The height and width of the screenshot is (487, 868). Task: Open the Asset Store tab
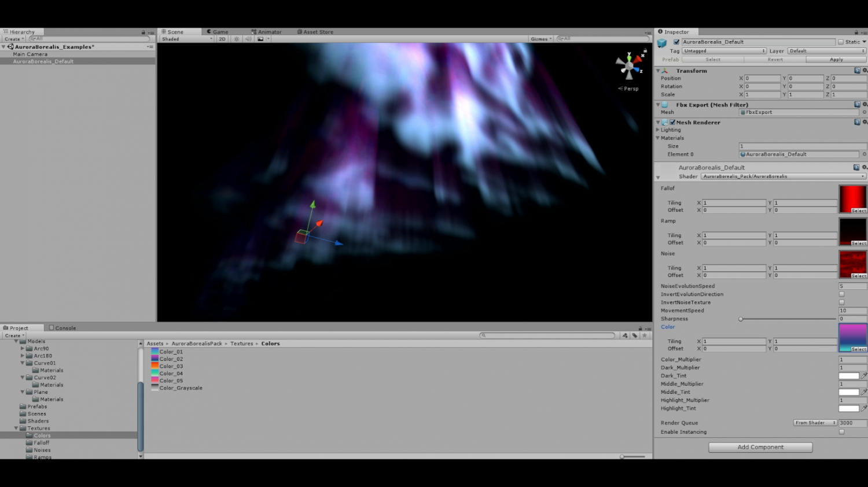tap(315, 32)
